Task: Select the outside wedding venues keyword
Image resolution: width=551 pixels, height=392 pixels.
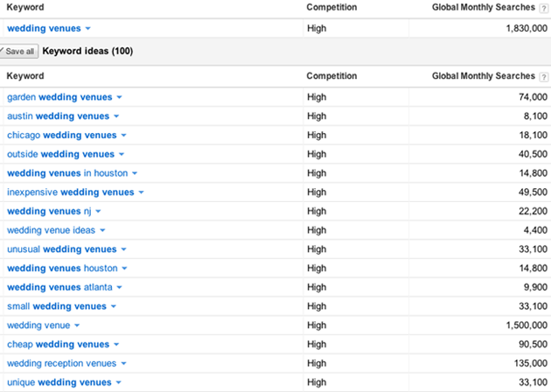Action: (60, 154)
